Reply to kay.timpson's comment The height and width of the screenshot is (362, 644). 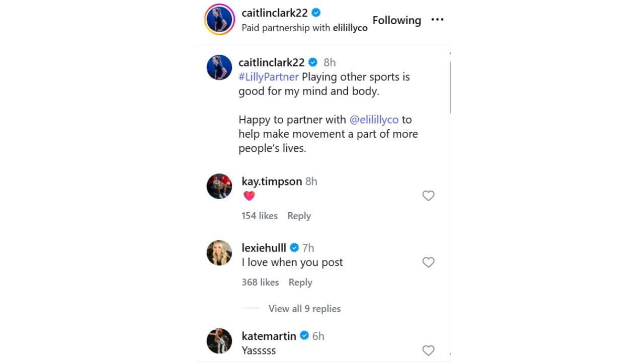click(x=299, y=215)
